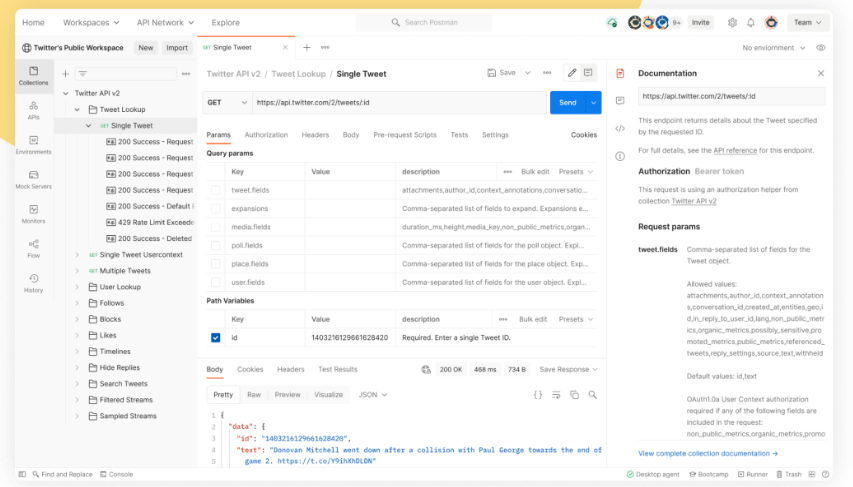Click the plus icon to add a collection

[65, 73]
